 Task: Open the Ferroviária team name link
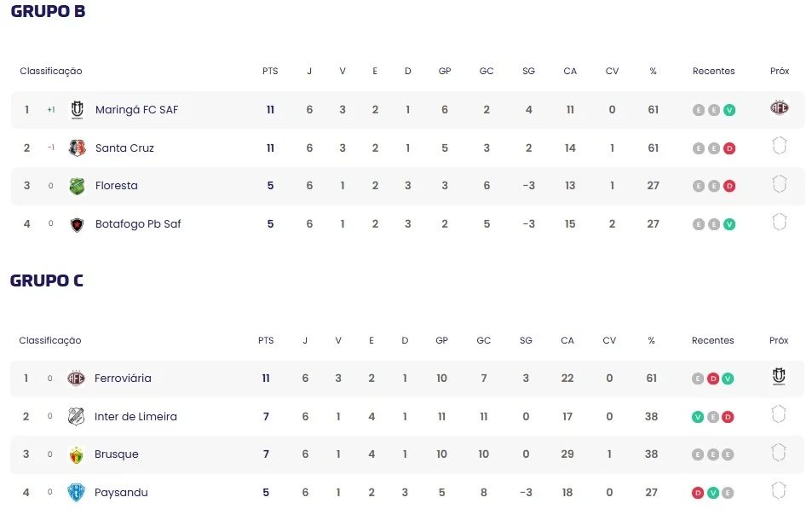coord(123,379)
